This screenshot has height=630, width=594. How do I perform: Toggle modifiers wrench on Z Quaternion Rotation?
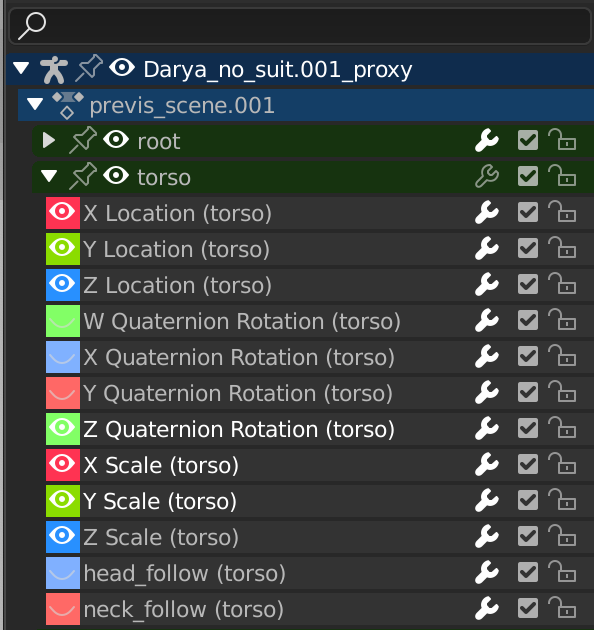[x=487, y=428]
